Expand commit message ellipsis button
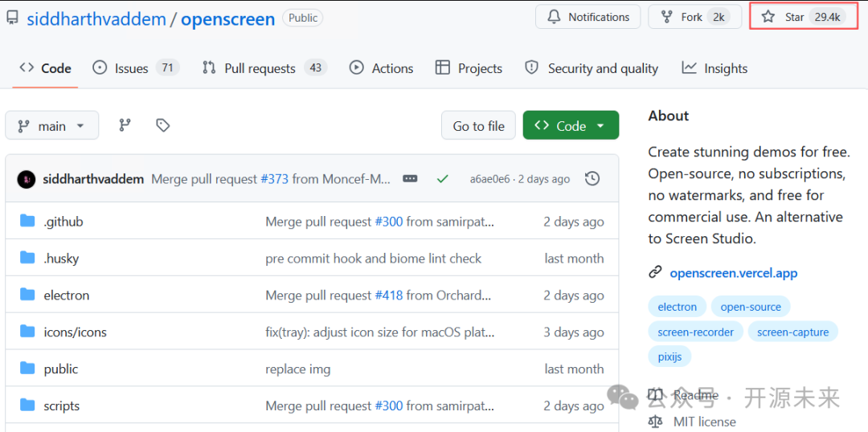The width and height of the screenshot is (868, 432). [410, 179]
